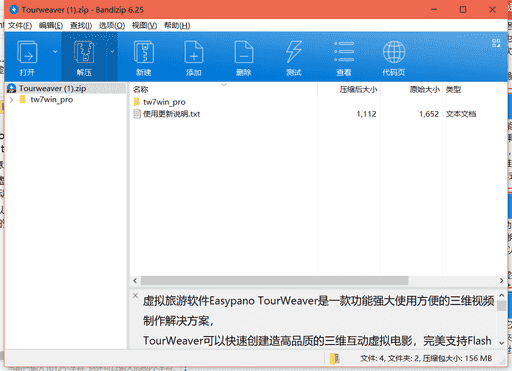Open the Extract dropdown arrow
This screenshot has width=512, height=371.
coord(112,51)
